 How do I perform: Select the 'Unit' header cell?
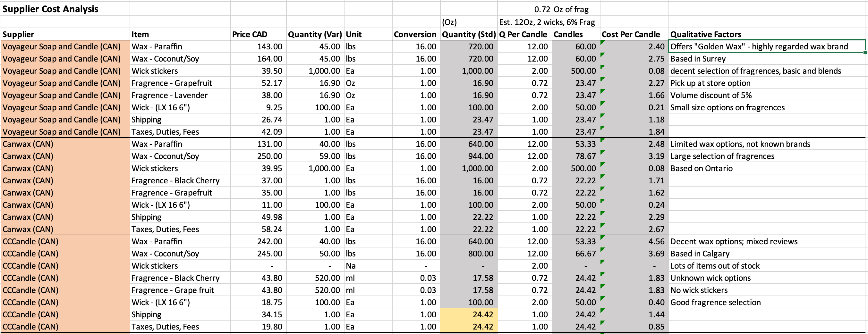(368, 34)
